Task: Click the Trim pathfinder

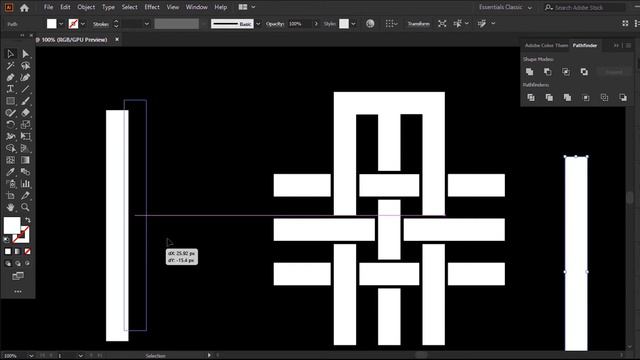Action: (x=549, y=98)
